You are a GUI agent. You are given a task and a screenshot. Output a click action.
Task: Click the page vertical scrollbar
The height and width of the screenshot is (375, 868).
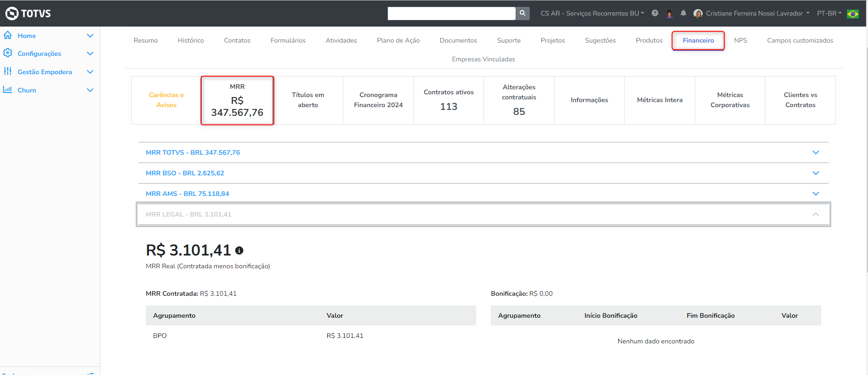pyautogui.click(x=866, y=159)
